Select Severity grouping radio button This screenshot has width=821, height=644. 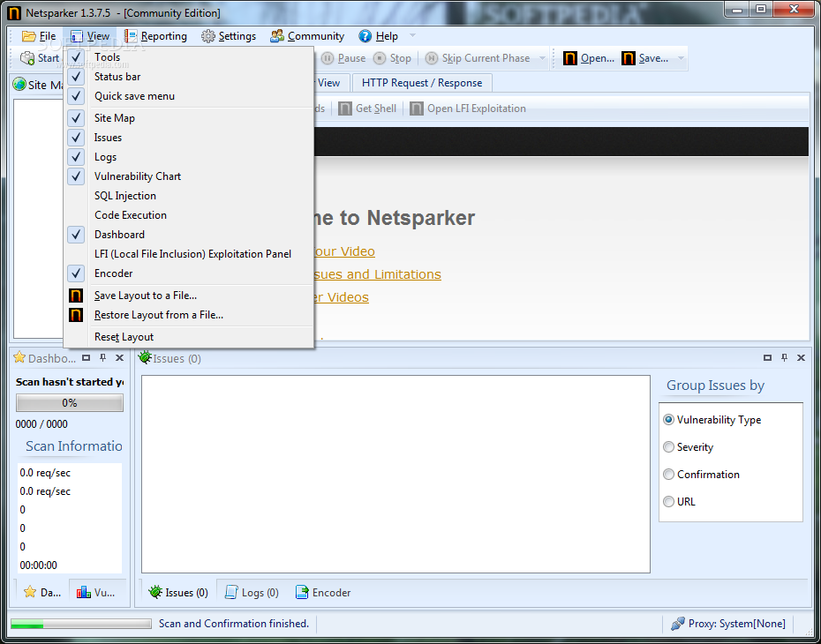point(668,446)
